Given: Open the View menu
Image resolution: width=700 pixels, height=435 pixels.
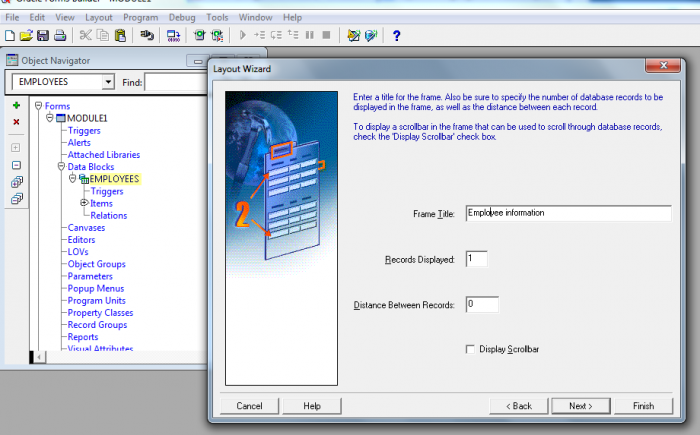Looking at the screenshot, I should [65, 17].
